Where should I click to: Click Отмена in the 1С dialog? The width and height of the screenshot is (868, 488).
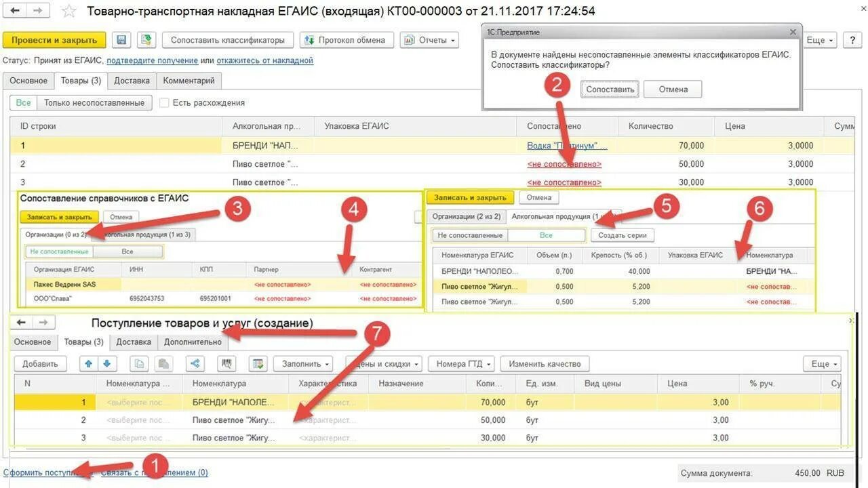(x=673, y=89)
